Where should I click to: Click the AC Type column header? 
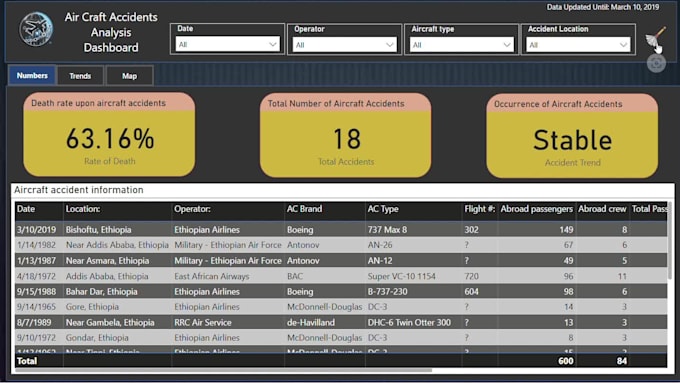click(383, 209)
